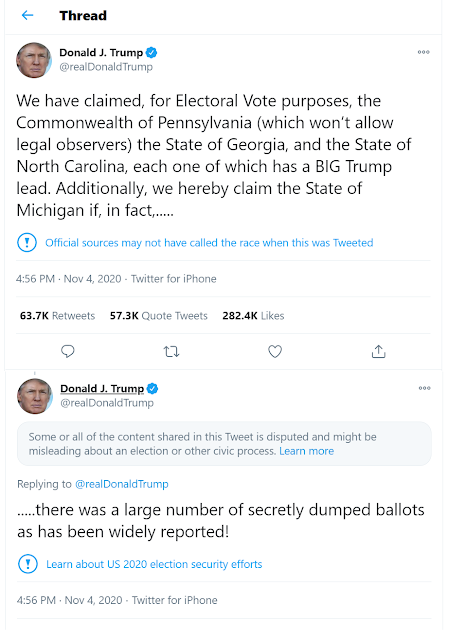Open the profile picture on first tweet

[34, 60]
